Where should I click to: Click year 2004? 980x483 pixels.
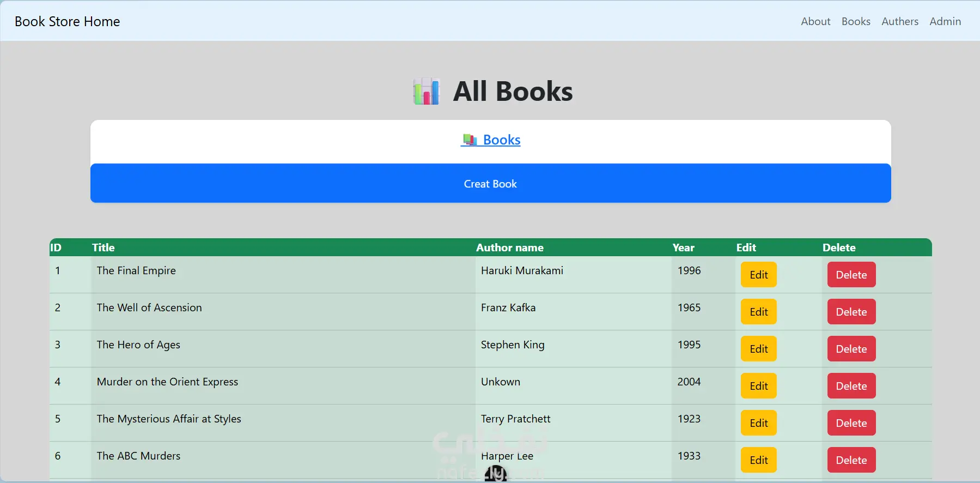point(689,382)
